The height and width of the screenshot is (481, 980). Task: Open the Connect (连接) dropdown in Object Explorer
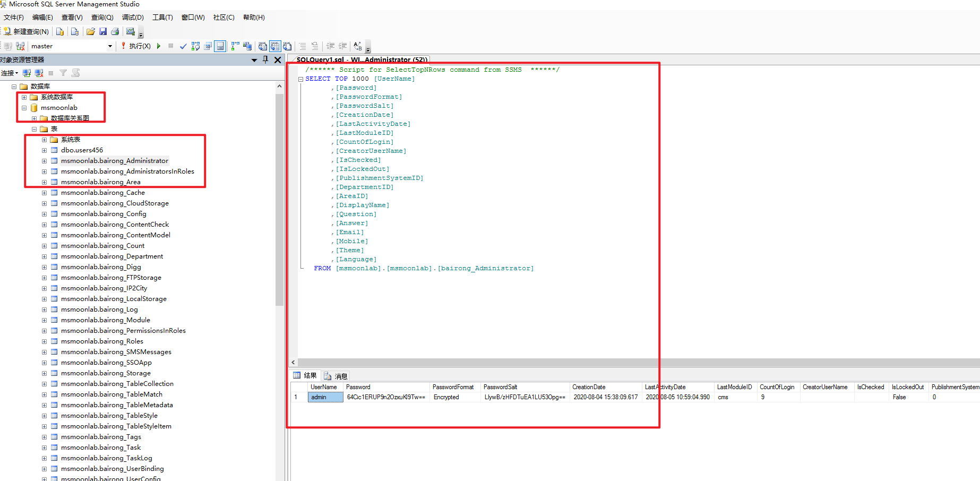pyautogui.click(x=10, y=73)
